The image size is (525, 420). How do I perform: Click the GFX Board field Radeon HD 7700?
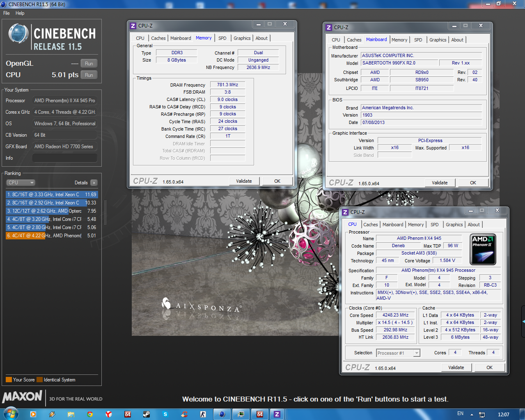pos(65,147)
